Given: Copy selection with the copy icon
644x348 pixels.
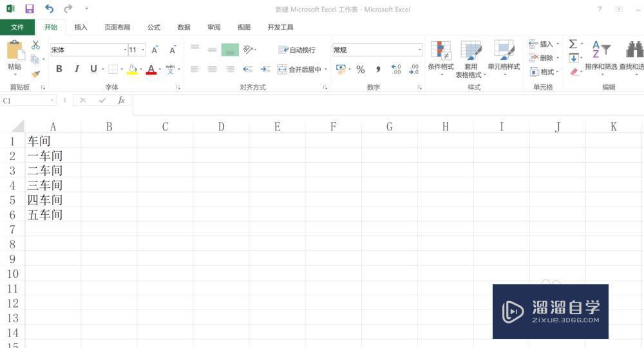Looking at the screenshot, I should 35,59.
